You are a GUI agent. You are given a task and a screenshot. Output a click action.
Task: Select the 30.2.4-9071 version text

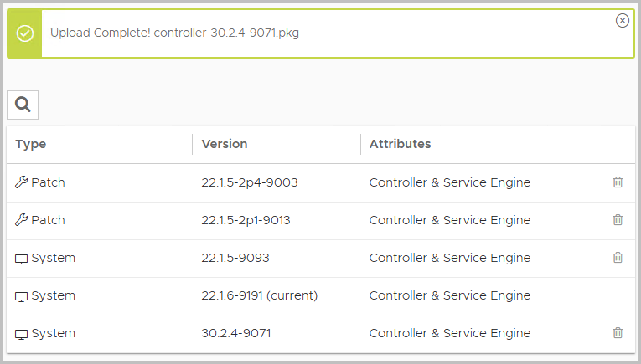point(236,333)
